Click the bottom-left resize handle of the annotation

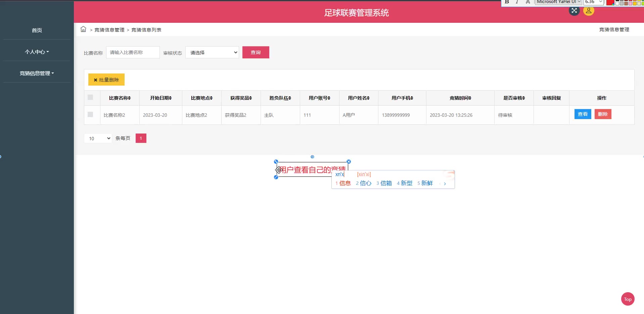coord(276,177)
